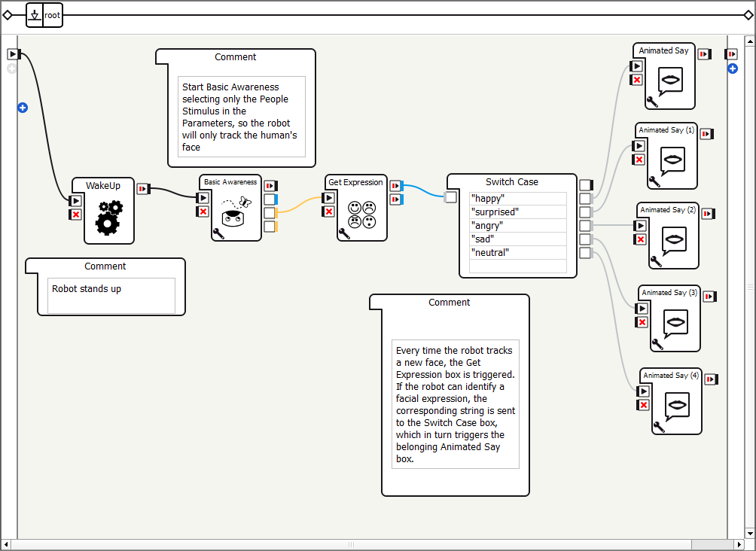Click the onStart play input of Basic Awareness
The height and width of the screenshot is (551, 756).
tap(203, 198)
